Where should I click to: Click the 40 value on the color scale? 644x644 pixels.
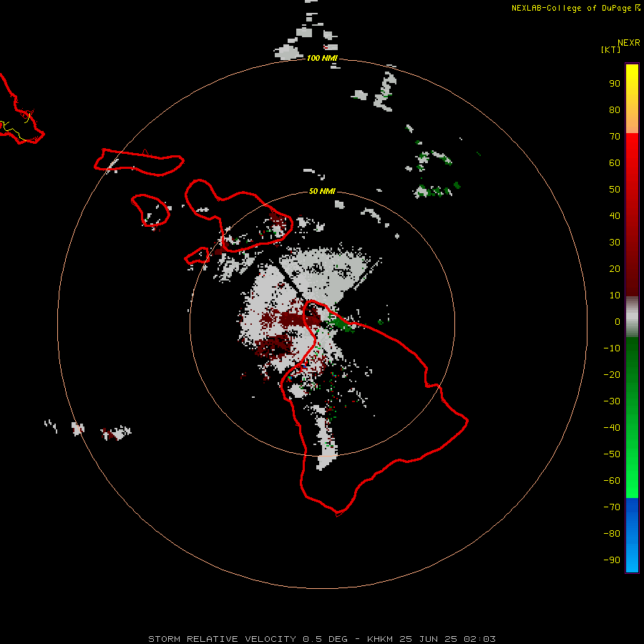615,216
